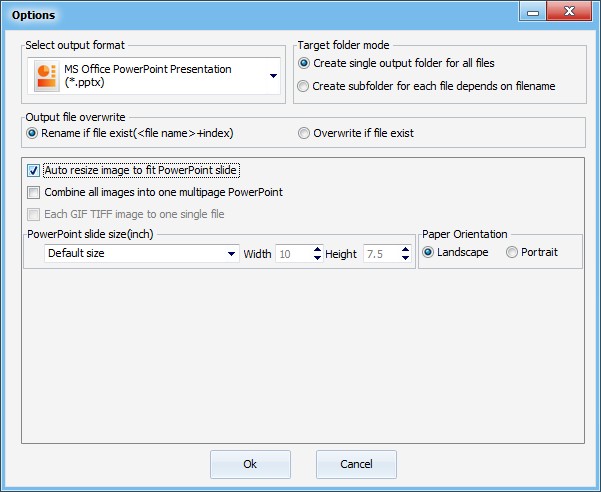The height and width of the screenshot is (492, 601).
Task: Expand the Default size slide dropdown
Action: 232,254
